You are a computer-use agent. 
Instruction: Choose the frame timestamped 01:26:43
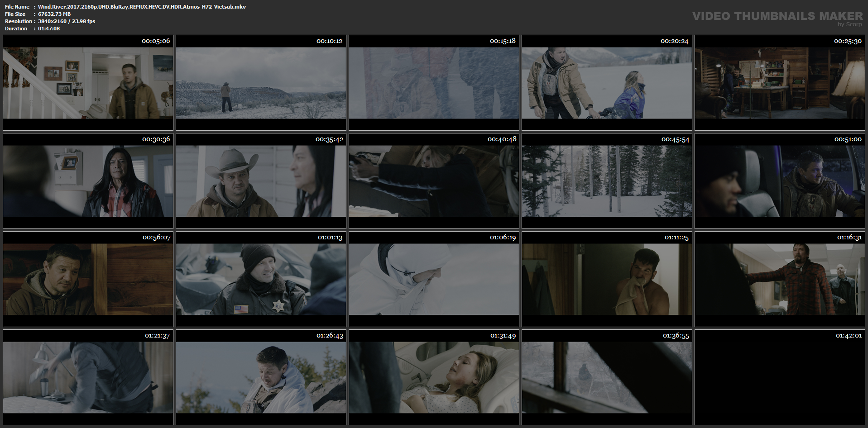(261, 377)
